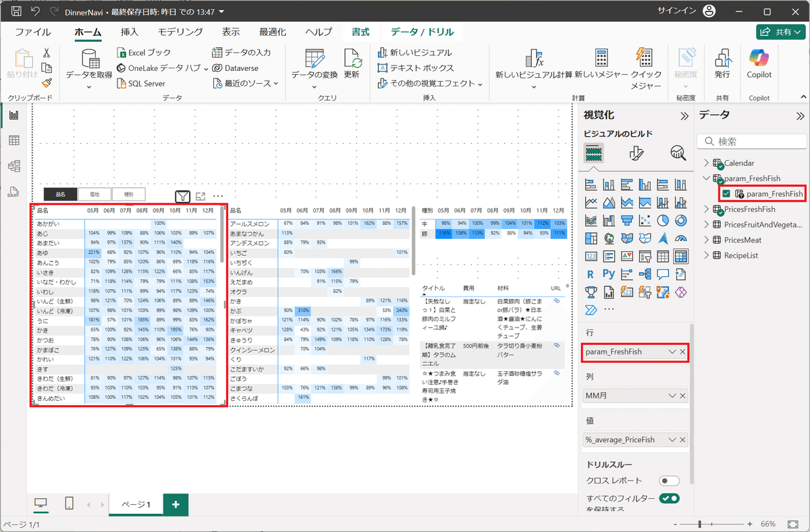Open the モデリング ribbon tab
This screenshot has width=810, height=532.
click(180, 32)
